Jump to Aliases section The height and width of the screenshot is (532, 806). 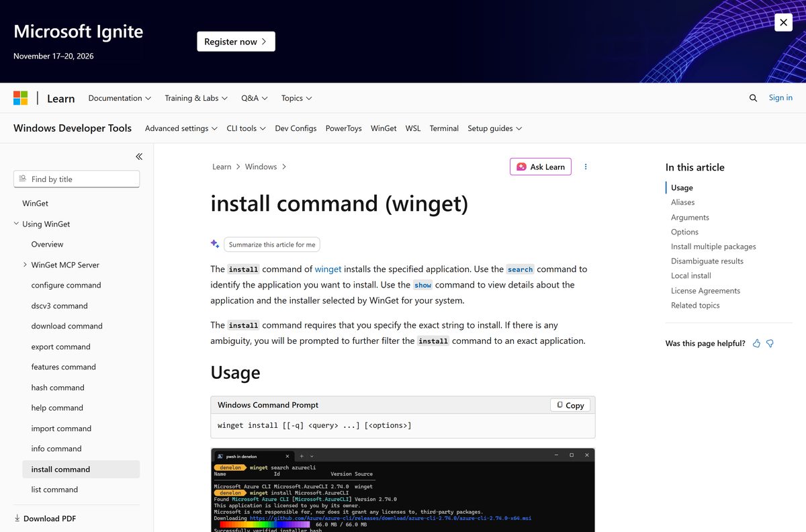coord(682,202)
